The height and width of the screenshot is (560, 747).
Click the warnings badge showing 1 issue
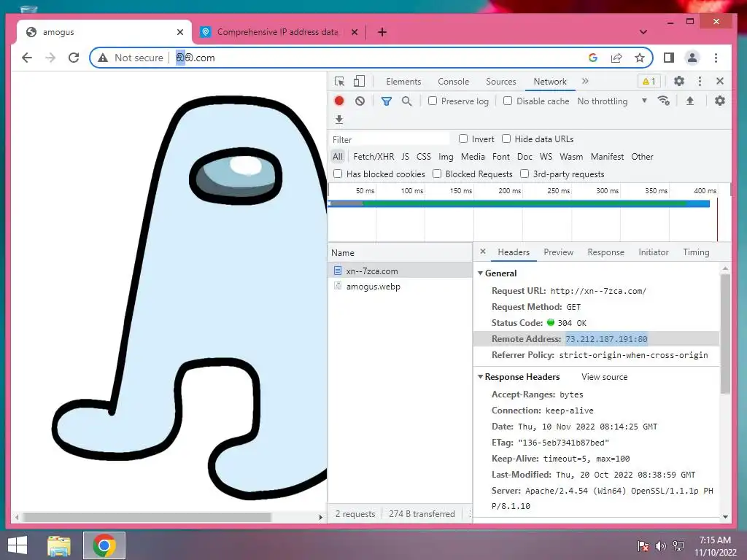tap(649, 82)
